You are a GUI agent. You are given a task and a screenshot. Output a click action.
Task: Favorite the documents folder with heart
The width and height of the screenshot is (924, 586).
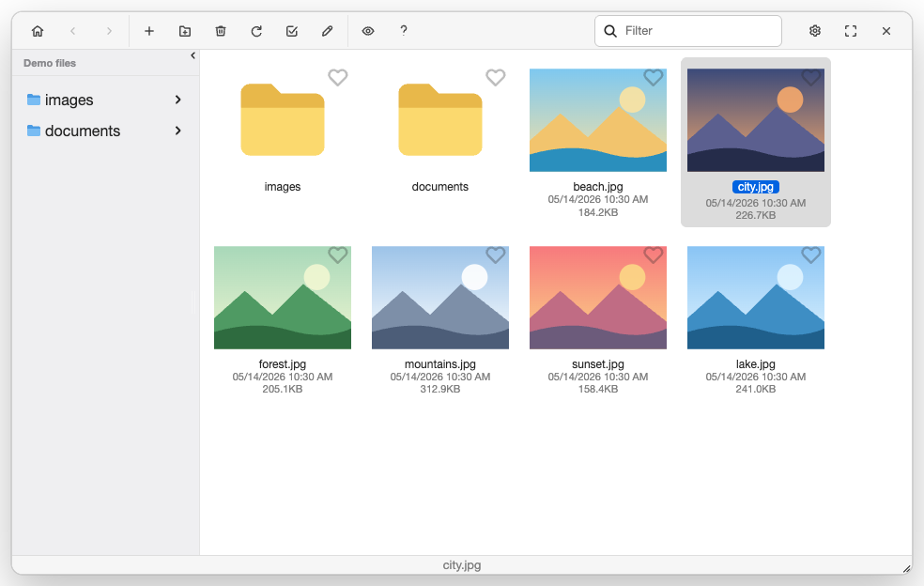[x=496, y=77]
